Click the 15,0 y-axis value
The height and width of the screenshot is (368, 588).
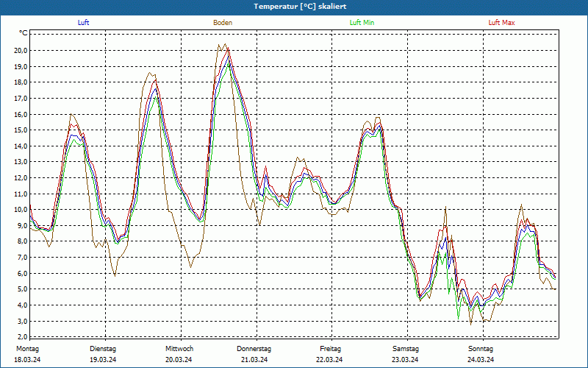coord(21,130)
